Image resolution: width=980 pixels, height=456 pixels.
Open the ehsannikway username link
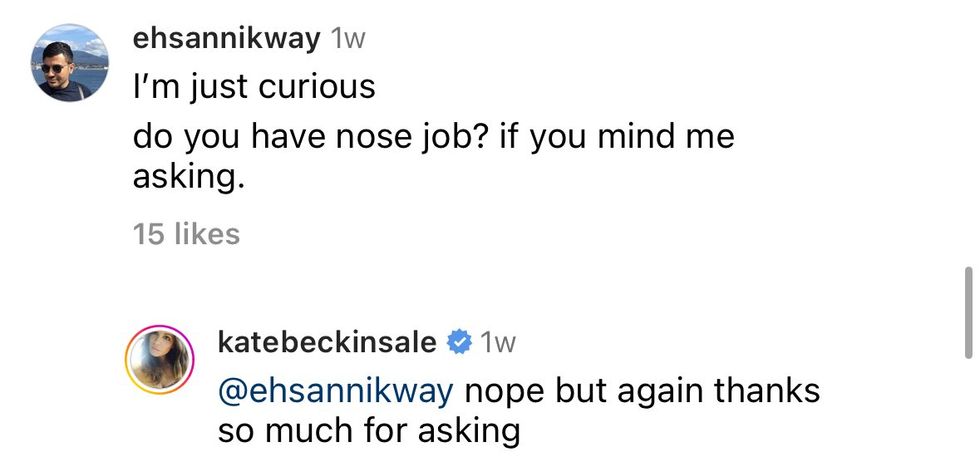pyautogui.click(x=226, y=40)
